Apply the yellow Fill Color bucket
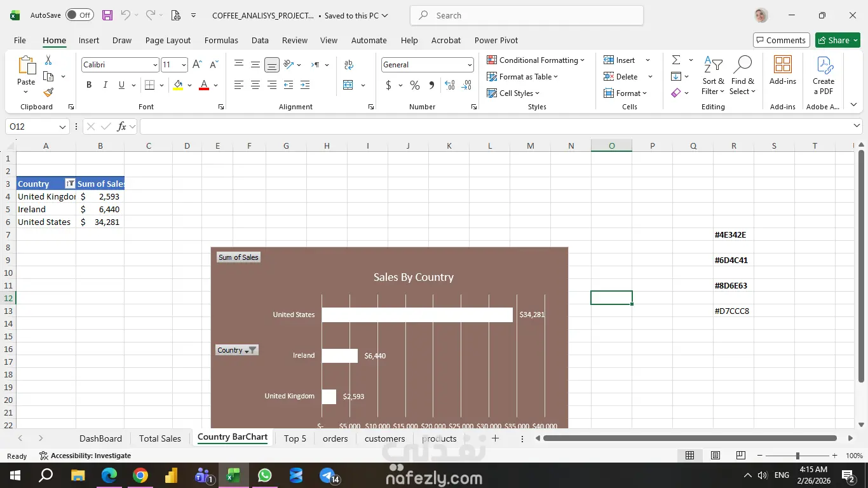Screen dimensions: 868x488 point(178,85)
